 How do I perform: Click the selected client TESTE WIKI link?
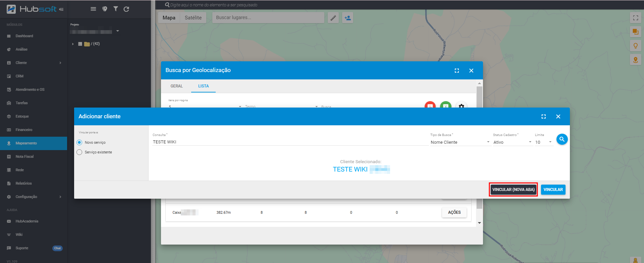[361, 169]
